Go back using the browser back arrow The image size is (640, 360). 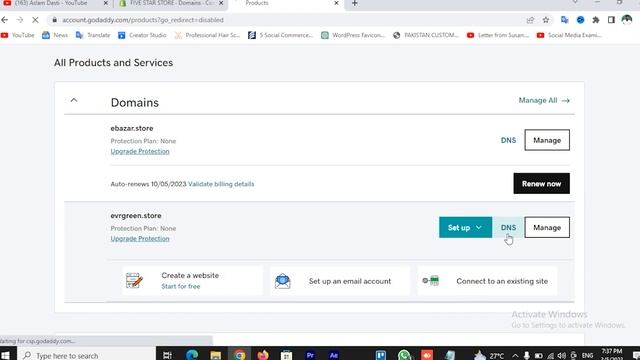click(5, 20)
